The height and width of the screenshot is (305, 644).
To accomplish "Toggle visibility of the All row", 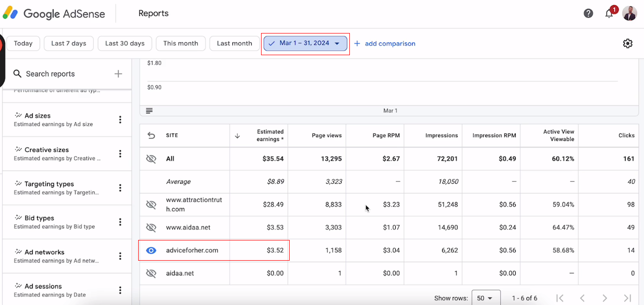I will pyautogui.click(x=151, y=159).
